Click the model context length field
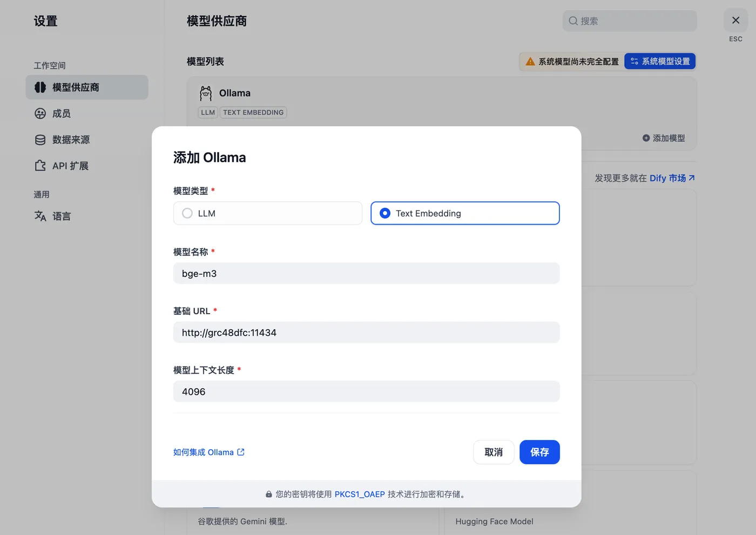The width and height of the screenshot is (756, 535). [x=366, y=391]
